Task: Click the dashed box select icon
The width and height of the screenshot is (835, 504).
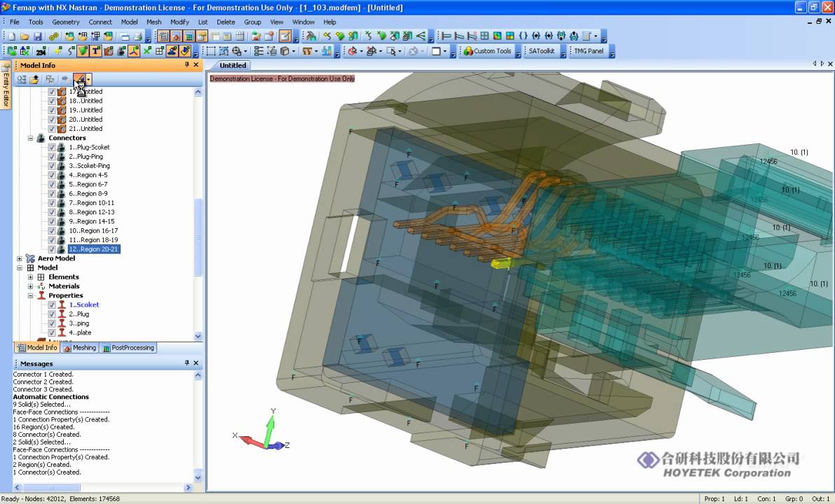Action: click(211, 51)
